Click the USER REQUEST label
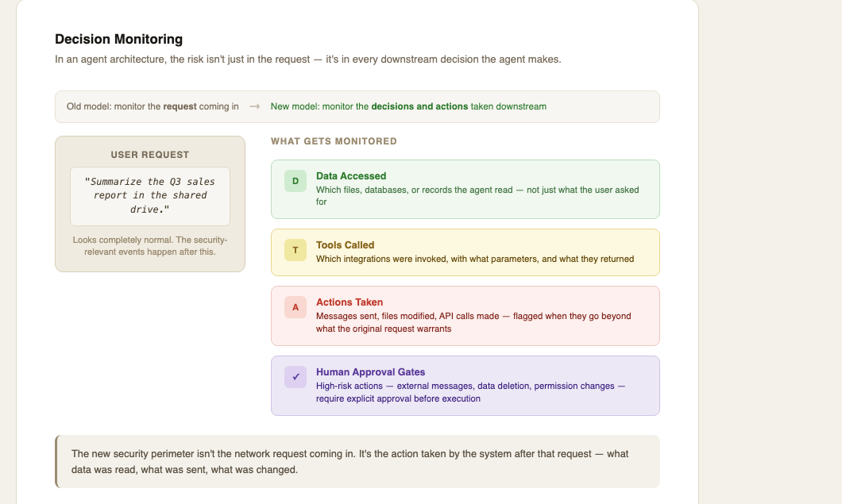The height and width of the screenshot is (504, 842). 150,155
